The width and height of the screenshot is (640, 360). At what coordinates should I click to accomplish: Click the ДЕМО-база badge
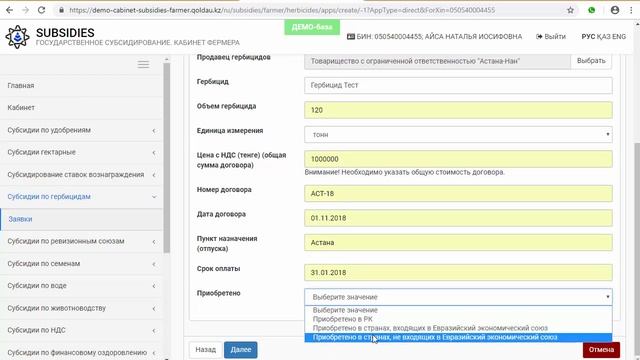(312, 27)
